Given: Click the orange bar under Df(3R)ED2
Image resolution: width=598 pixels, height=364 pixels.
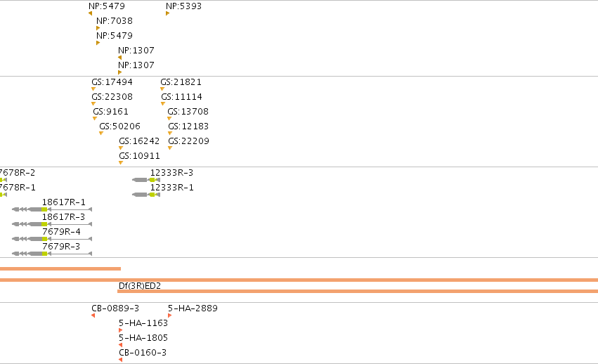Looking at the screenshot, I should [x=358, y=292].
